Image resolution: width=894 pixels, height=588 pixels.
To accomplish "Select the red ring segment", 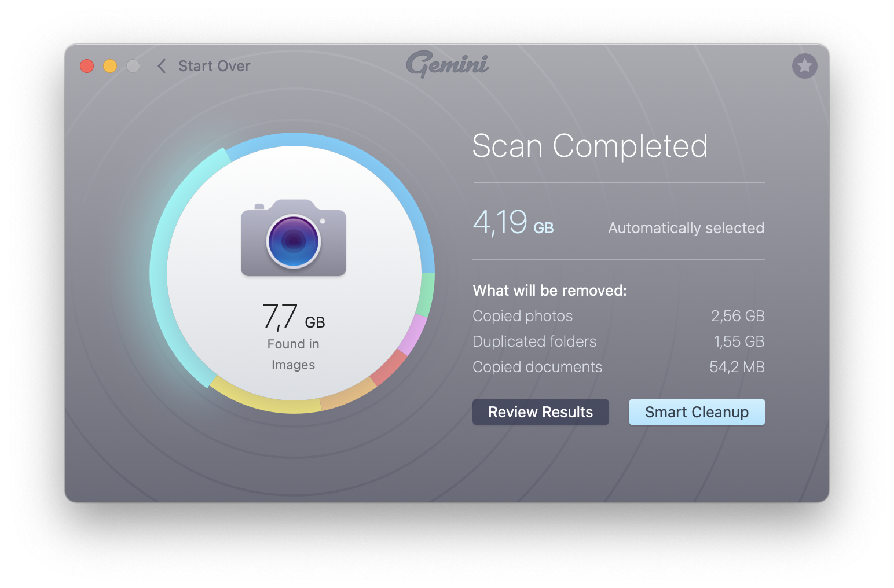I will click(x=389, y=368).
